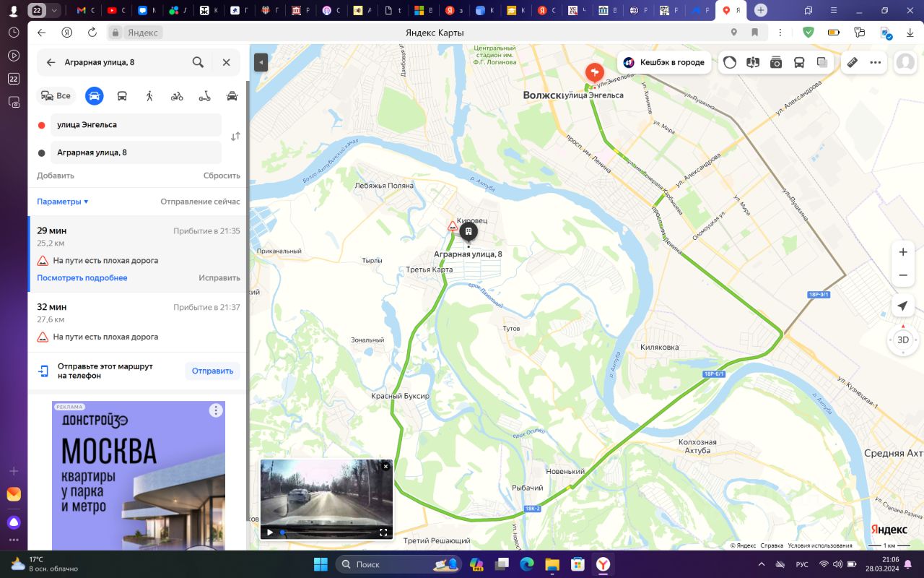
Task: Choose the 'Все' all route modes option
Action: tap(56, 95)
